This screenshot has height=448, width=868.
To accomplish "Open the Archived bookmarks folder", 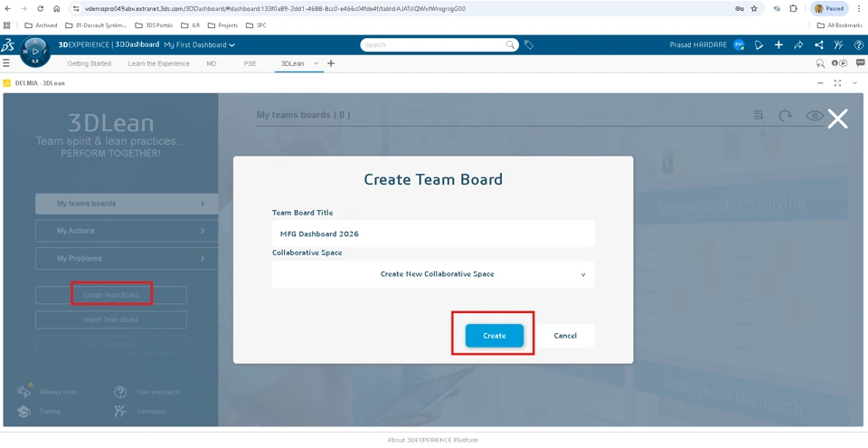I will (41, 25).
